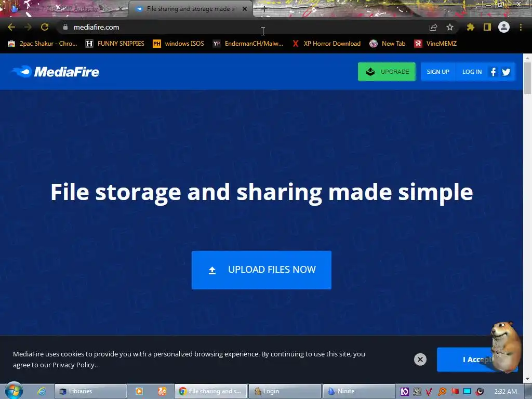Open the Chrome profile avatar
Viewport: 532px width, 399px height.
tap(504, 27)
